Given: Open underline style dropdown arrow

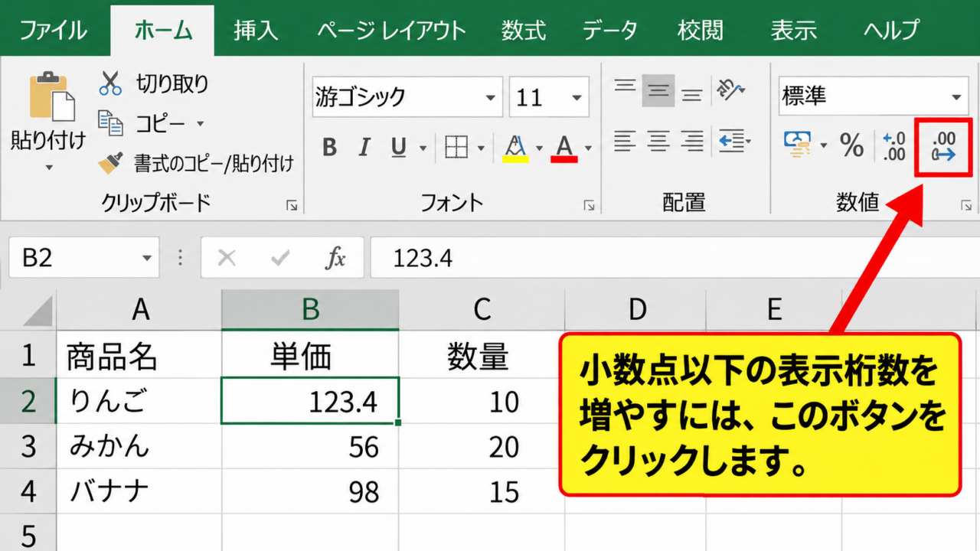Looking at the screenshot, I should click(x=423, y=148).
